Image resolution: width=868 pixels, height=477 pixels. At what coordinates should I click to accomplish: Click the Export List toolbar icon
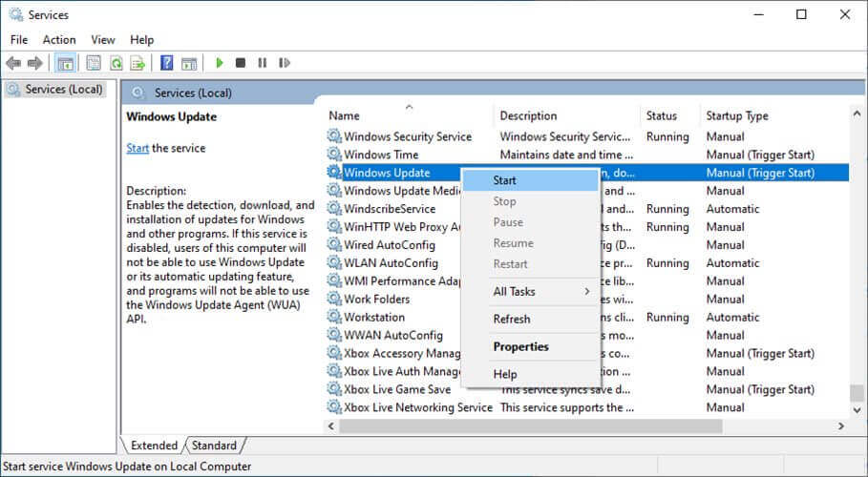coord(138,63)
